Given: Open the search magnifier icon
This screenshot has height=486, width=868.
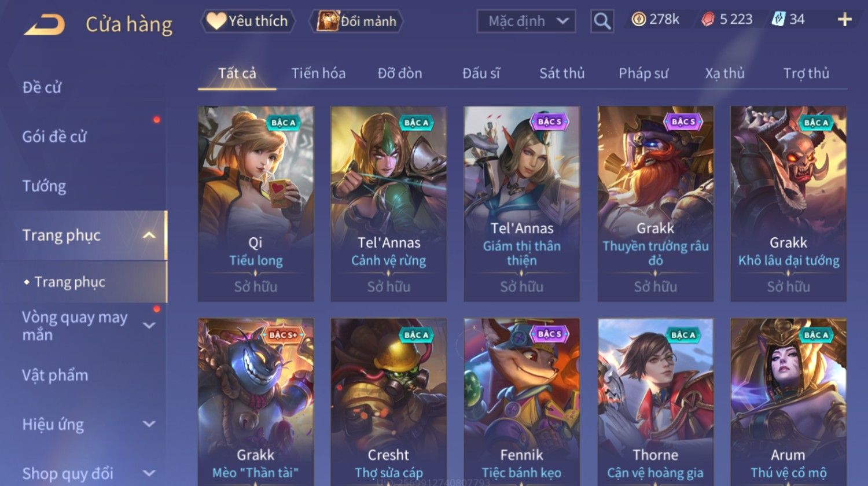Looking at the screenshot, I should pos(602,21).
